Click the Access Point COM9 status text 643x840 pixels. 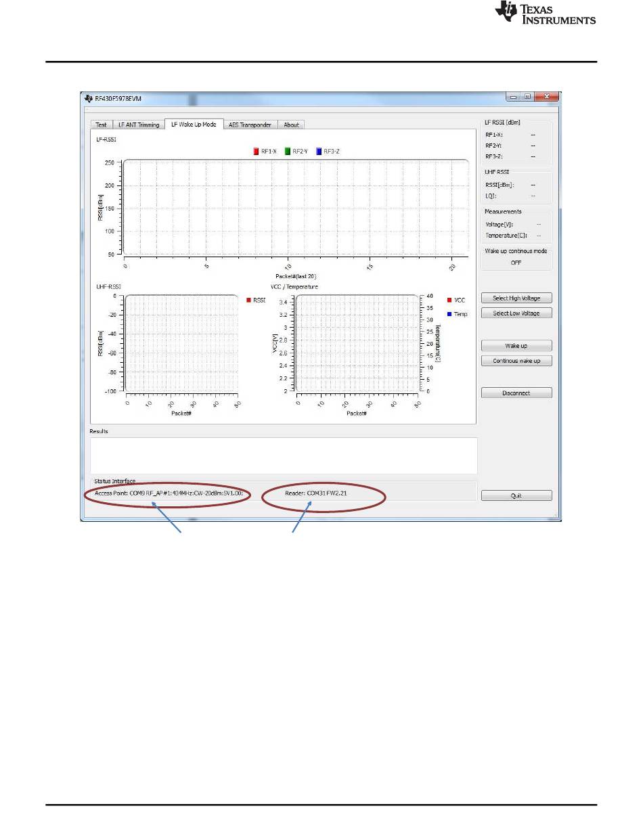169,493
